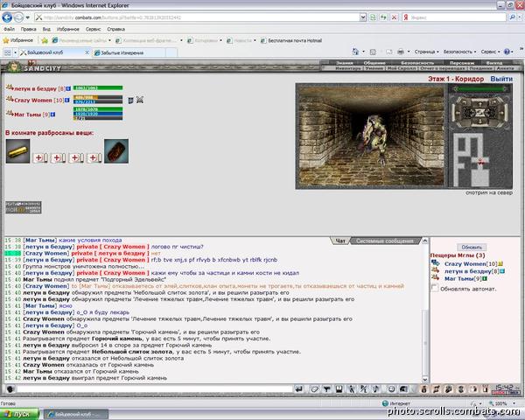Click info icon next to летун в бездну [8]
The width and height of the screenshot is (525, 420).
click(68, 88)
